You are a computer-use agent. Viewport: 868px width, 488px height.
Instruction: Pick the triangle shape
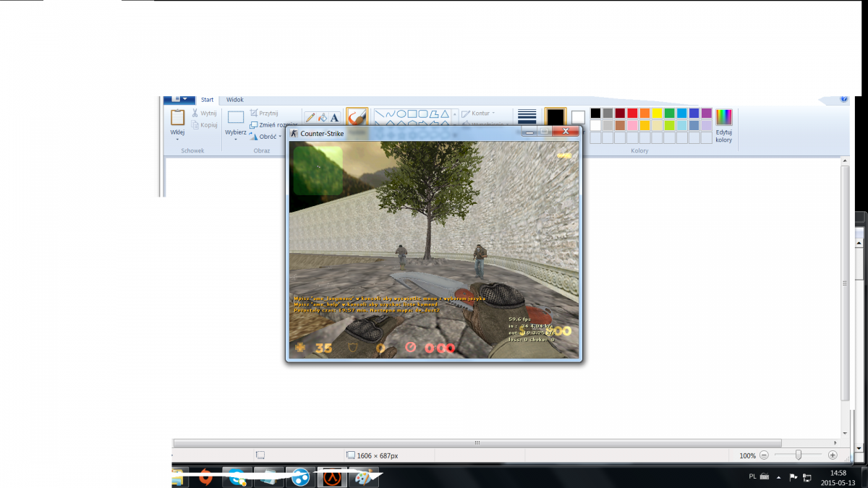click(445, 114)
